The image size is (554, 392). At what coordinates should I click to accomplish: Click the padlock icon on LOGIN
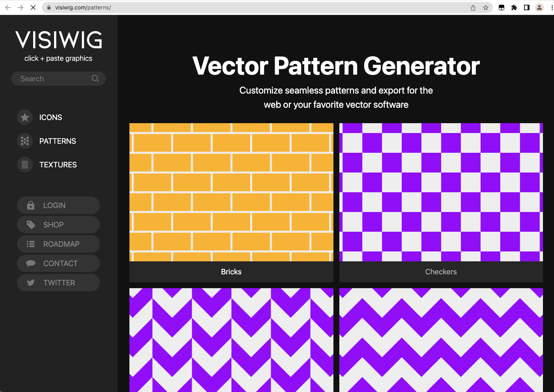click(x=31, y=205)
